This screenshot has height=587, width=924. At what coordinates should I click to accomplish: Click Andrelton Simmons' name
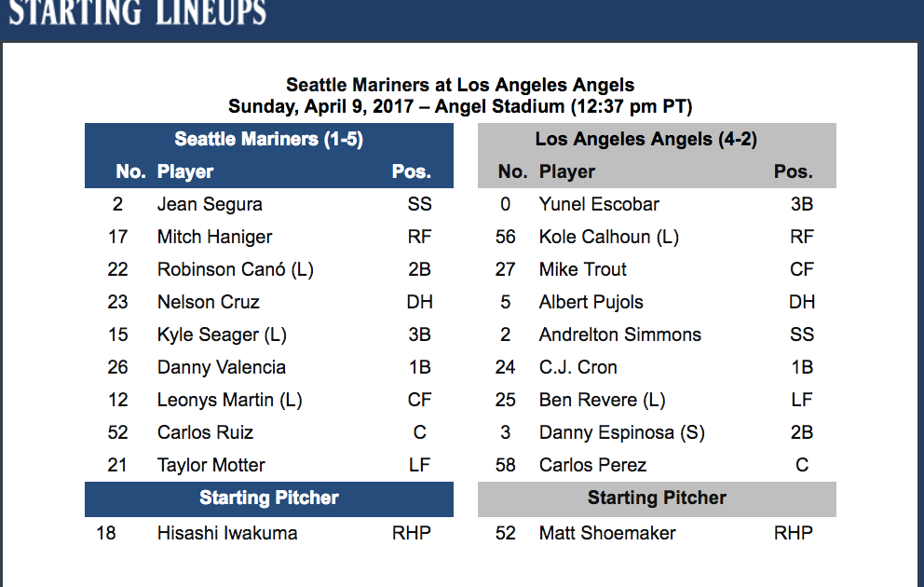[x=619, y=334]
